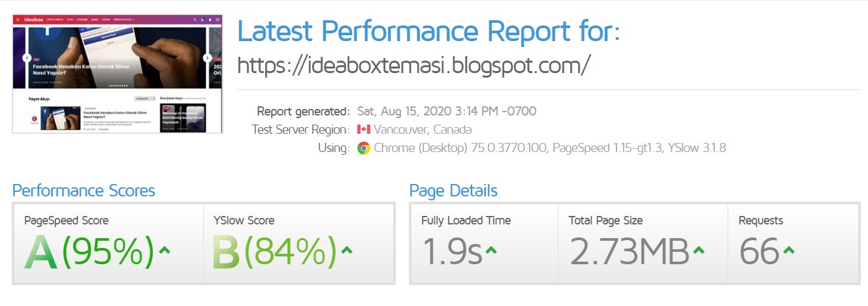868x306 pixels.
Task: Click the green arrow beside PageSpeed 95%
Action: tap(165, 250)
